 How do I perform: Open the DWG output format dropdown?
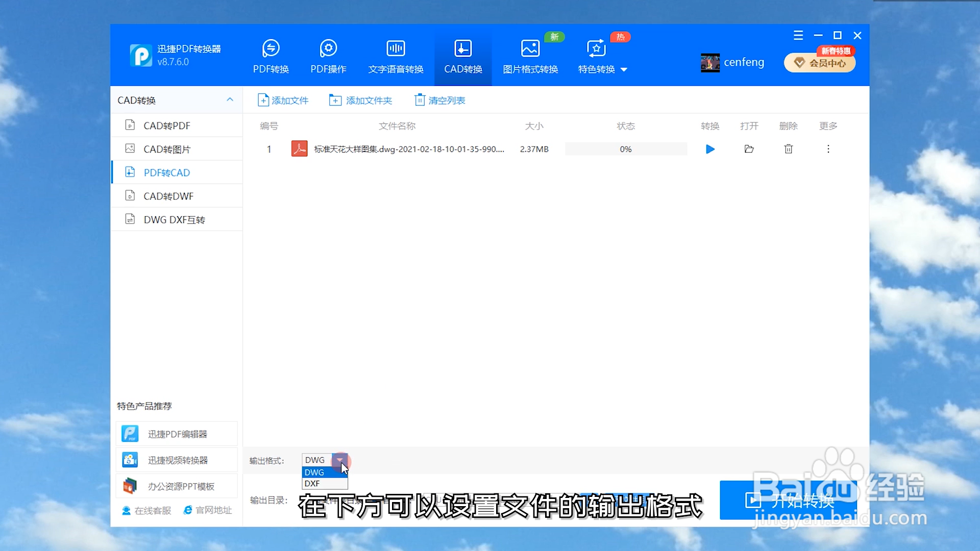(340, 460)
